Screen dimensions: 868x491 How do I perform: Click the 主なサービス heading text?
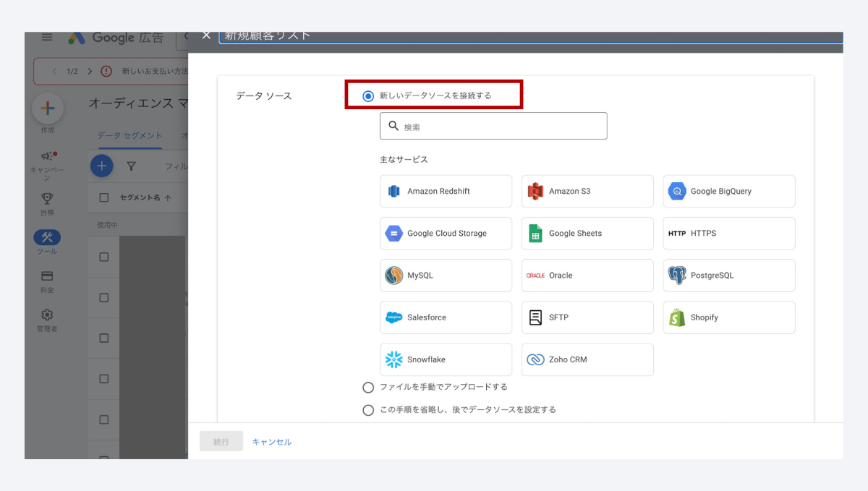coord(404,159)
